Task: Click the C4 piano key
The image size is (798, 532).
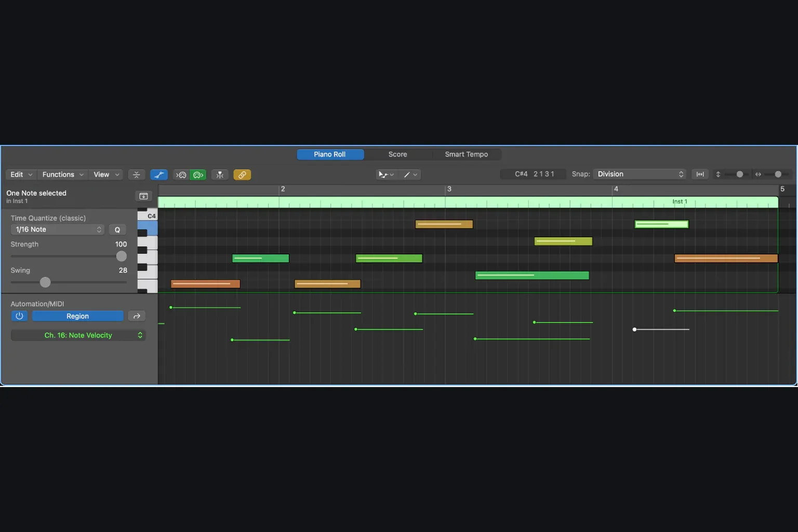Action: coord(147,215)
